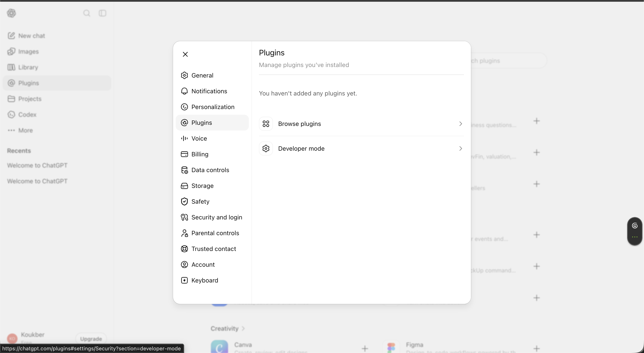Click the green dots on floating widget
Screen dimensions: 644x353
coord(635,237)
